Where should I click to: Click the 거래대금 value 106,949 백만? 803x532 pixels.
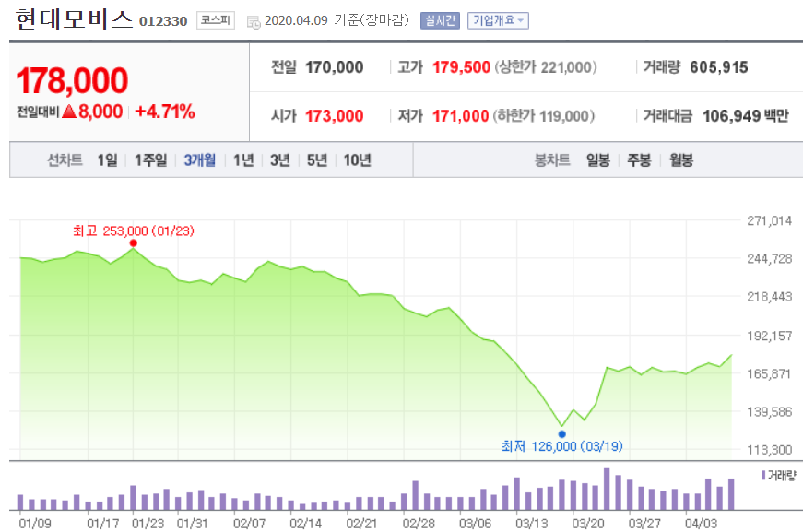746,116
